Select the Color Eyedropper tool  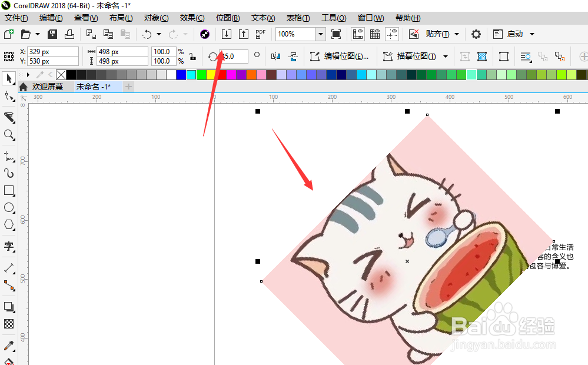coord(9,346)
